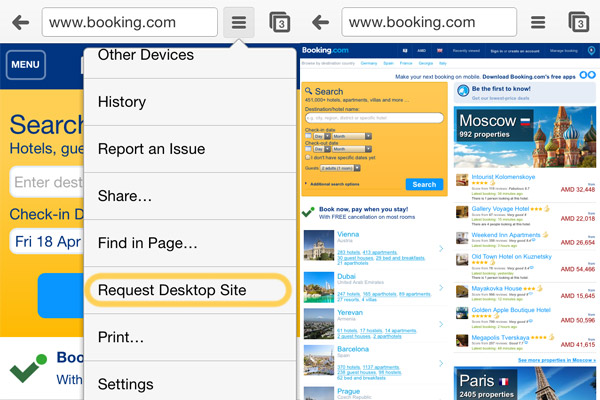Open the check-in Month dropdown
Image resolution: width=600 pixels, height=400 pixels.
(x=352, y=136)
